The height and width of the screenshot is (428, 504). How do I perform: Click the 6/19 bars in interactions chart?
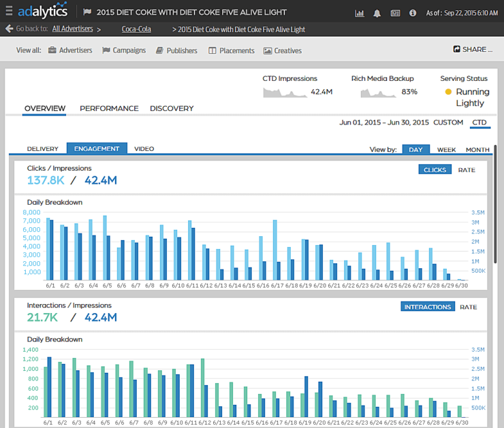coord(304,397)
